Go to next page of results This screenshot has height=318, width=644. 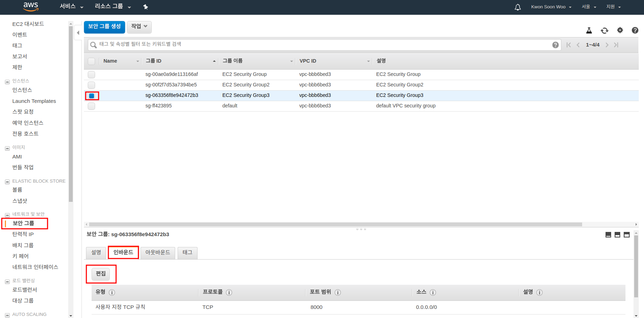click(x=607, y=45)
